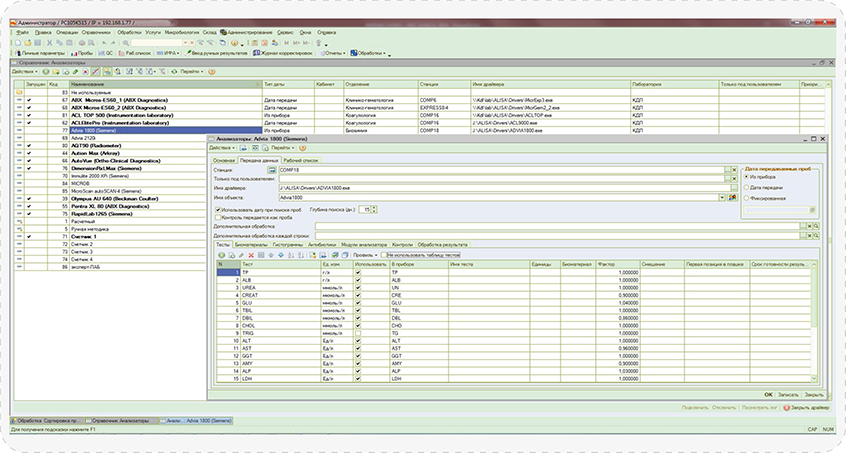Click the move down arrow in the Тесты toolbar
The width and height of the screenshot is (846, 453).
(x=281, y=255)
